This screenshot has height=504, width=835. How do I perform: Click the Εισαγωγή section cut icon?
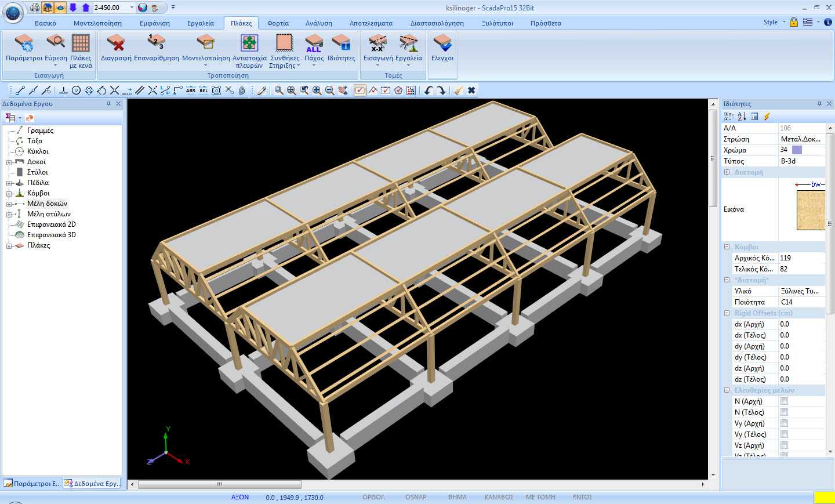(x=378, y=44)
